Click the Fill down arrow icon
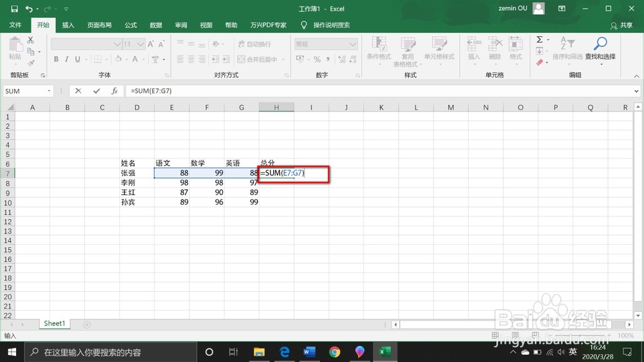Viewport: 644px width, 362px height. 540,51
